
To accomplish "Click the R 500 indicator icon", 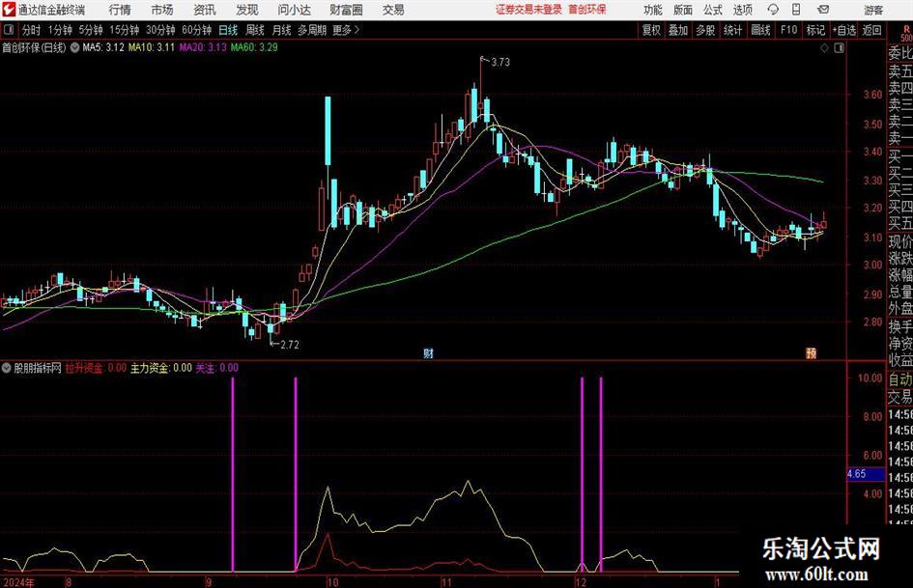I will (906, 32).
